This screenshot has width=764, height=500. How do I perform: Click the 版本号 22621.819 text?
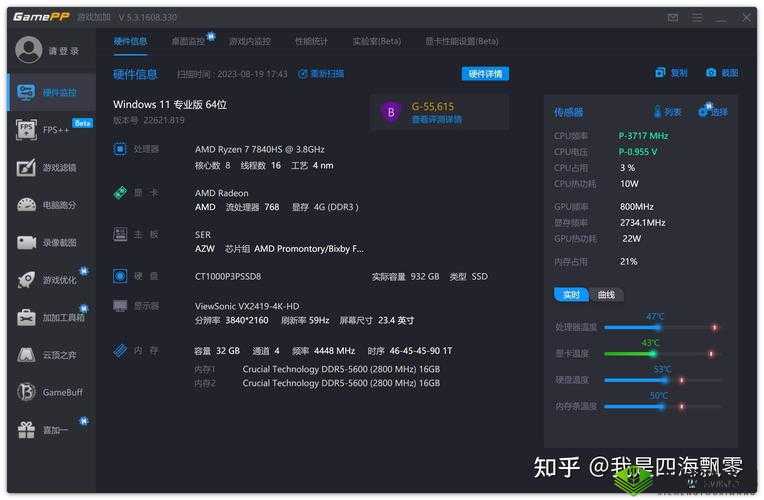[149, 120]
